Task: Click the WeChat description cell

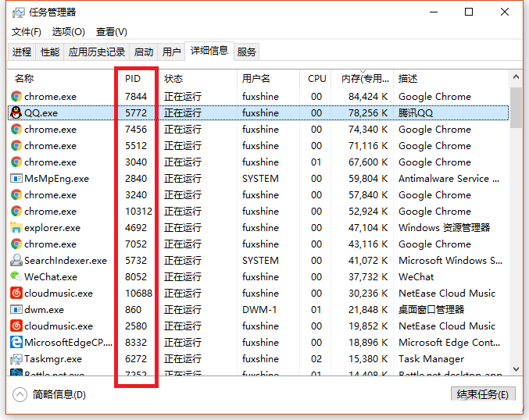Action: (x=416, y=277)
